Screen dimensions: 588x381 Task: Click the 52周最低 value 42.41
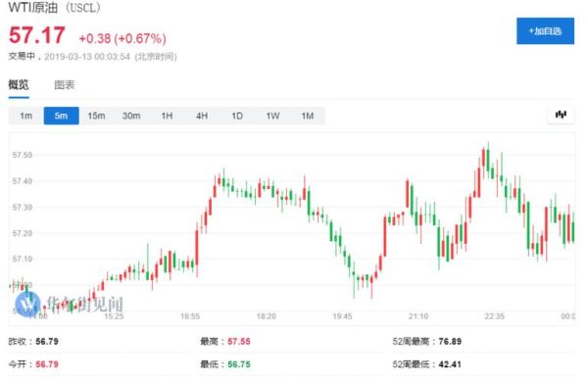click(450, 364)
